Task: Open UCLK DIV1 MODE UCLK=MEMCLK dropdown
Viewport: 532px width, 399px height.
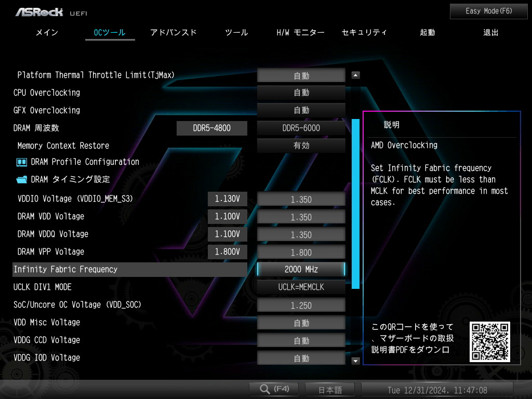Action: point(301,287)
